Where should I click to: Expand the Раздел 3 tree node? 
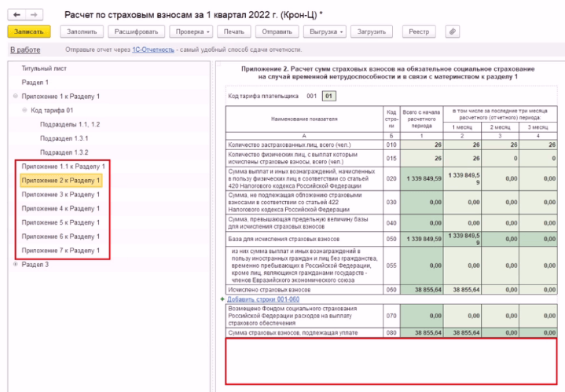pos(16,265)
